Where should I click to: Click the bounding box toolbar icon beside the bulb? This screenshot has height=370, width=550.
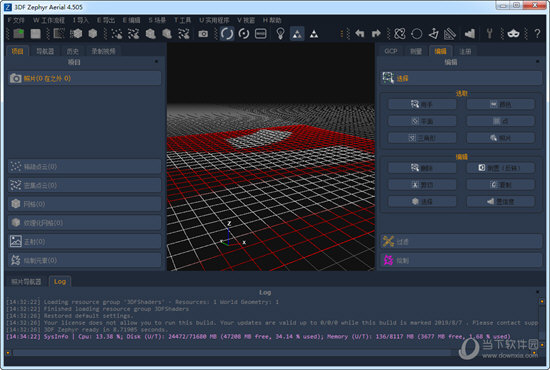(x=261, y=34)
